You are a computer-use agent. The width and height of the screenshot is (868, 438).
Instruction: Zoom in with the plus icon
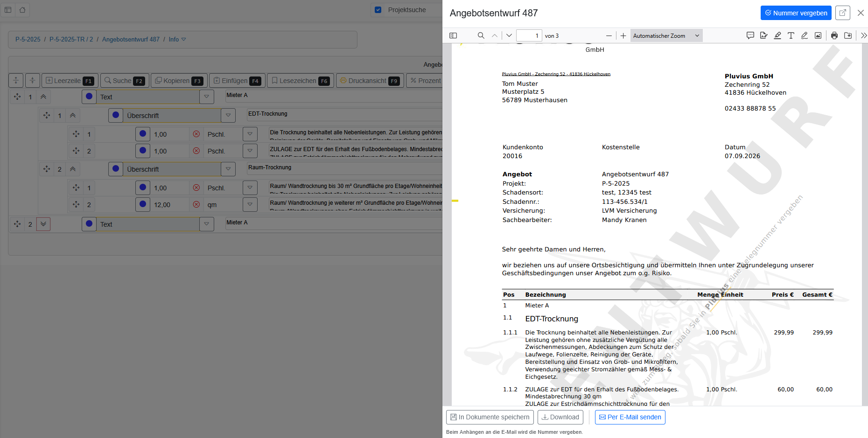(623, 35)
